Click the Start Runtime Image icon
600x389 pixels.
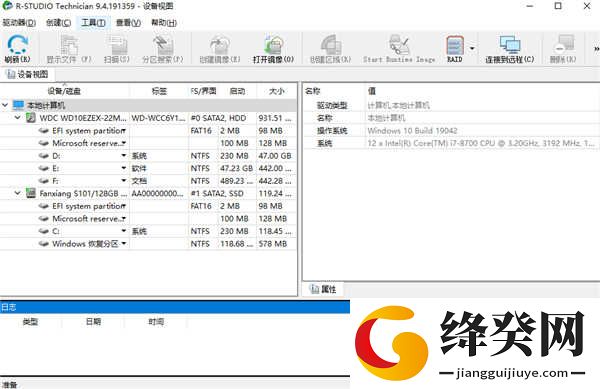[x=399, y=49]
